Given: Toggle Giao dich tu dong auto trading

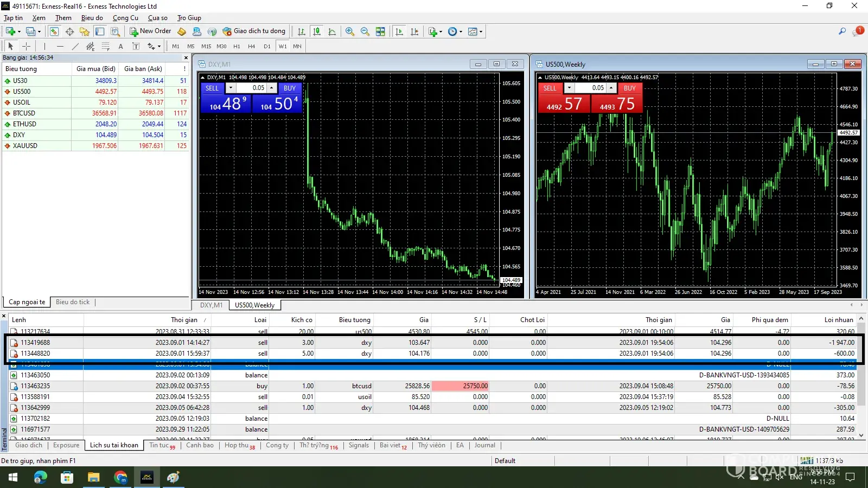Looking at the screenshot, I should coord(254,31).
